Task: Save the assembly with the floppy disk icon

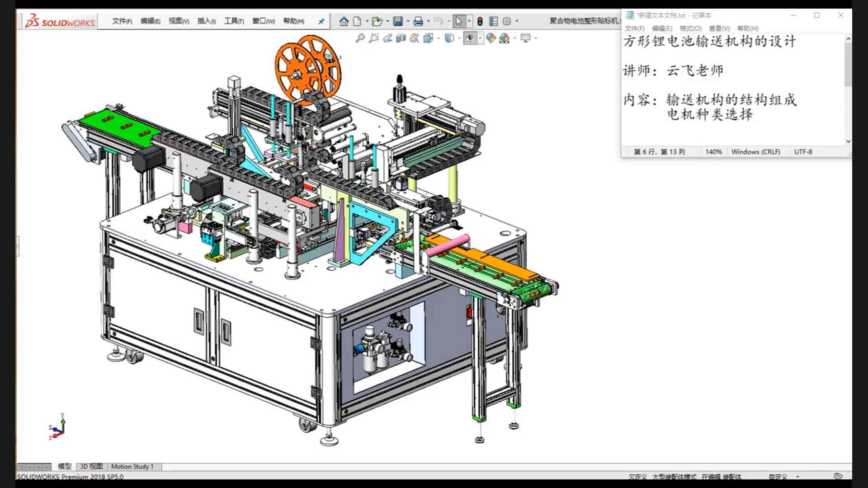Action: 398,21
